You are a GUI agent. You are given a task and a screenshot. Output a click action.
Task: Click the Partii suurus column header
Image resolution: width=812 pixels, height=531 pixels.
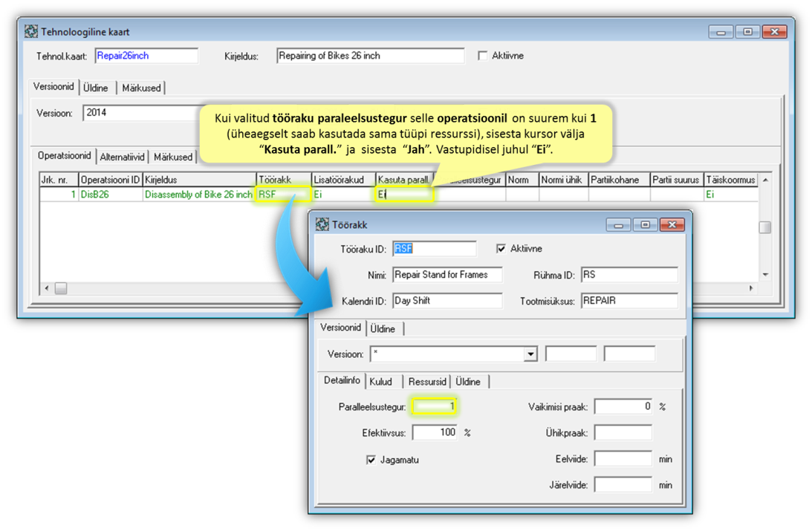click(x=676, y=180)
